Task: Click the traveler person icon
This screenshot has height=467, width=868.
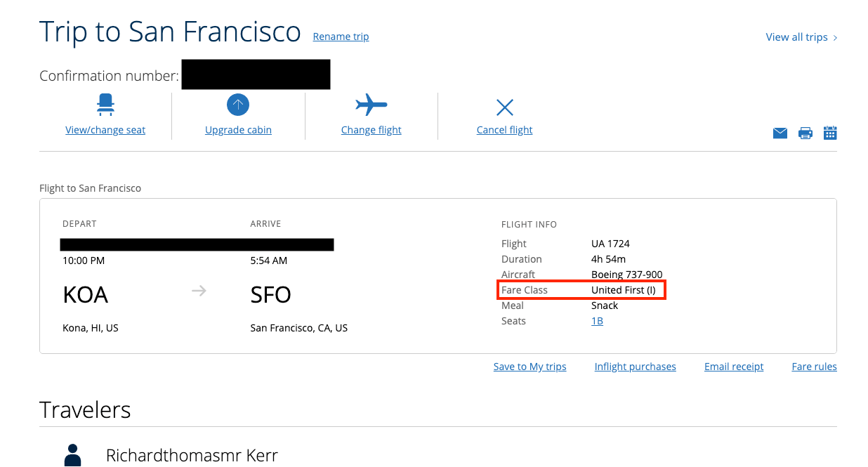Action: point(73,455)
